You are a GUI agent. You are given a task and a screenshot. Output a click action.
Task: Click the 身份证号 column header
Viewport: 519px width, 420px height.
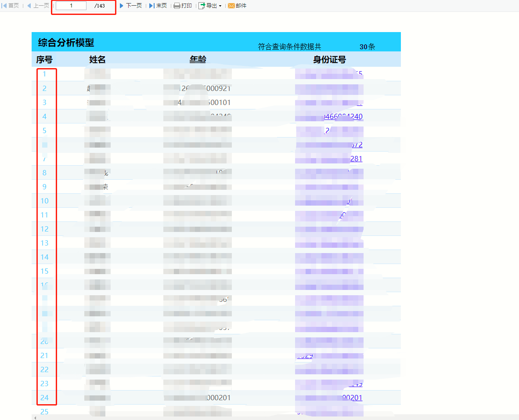[330, 60]
